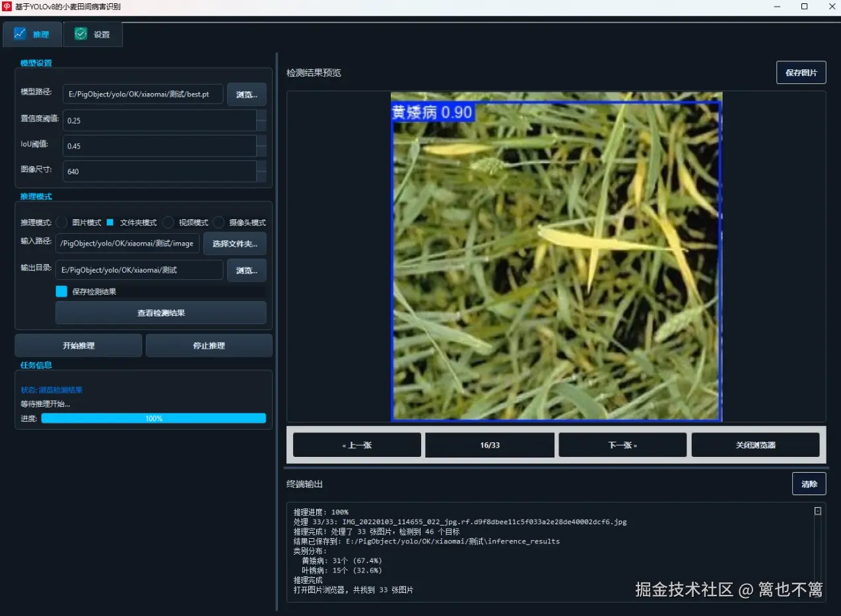Image resolution: width=841 pixels, height=616 pixels.
Task: Click the 100% progress bar
Action: pyautogui.click(x=154, y=419)
